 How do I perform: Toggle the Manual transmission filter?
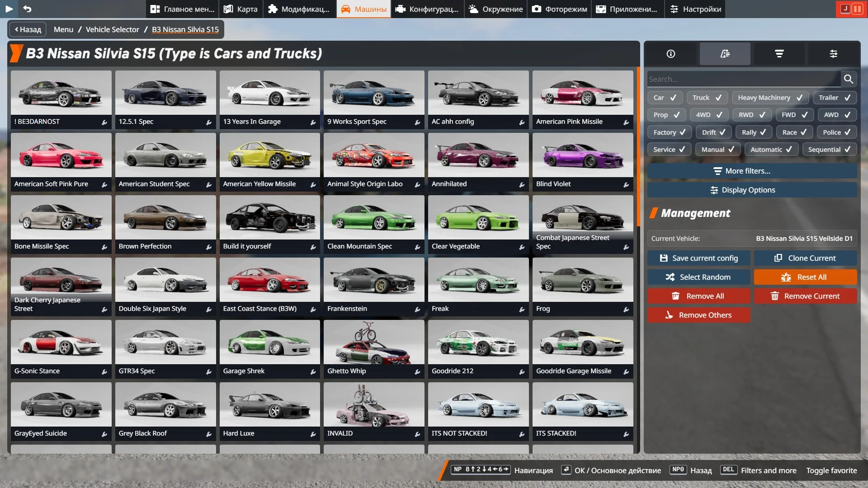click(717, 150)
